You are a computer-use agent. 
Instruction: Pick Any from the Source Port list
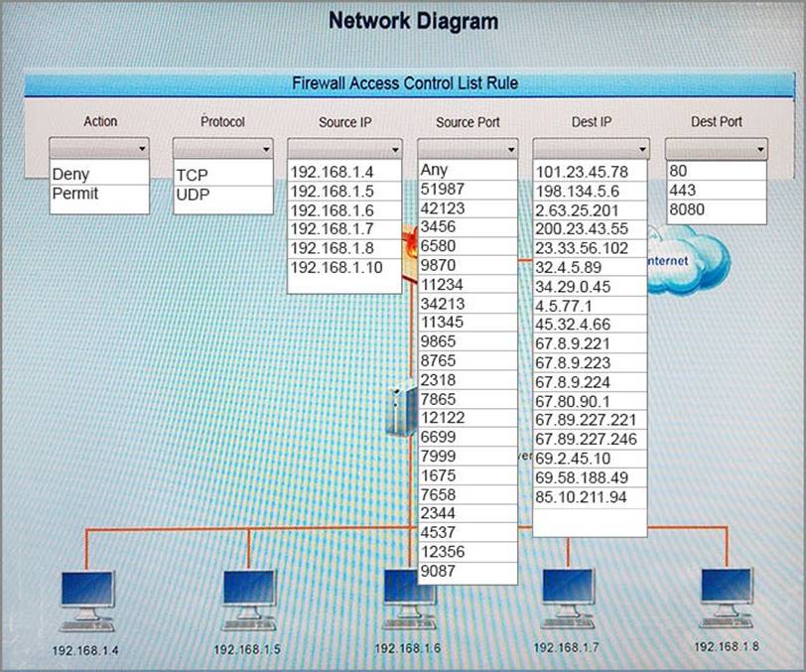click(435, 170)
